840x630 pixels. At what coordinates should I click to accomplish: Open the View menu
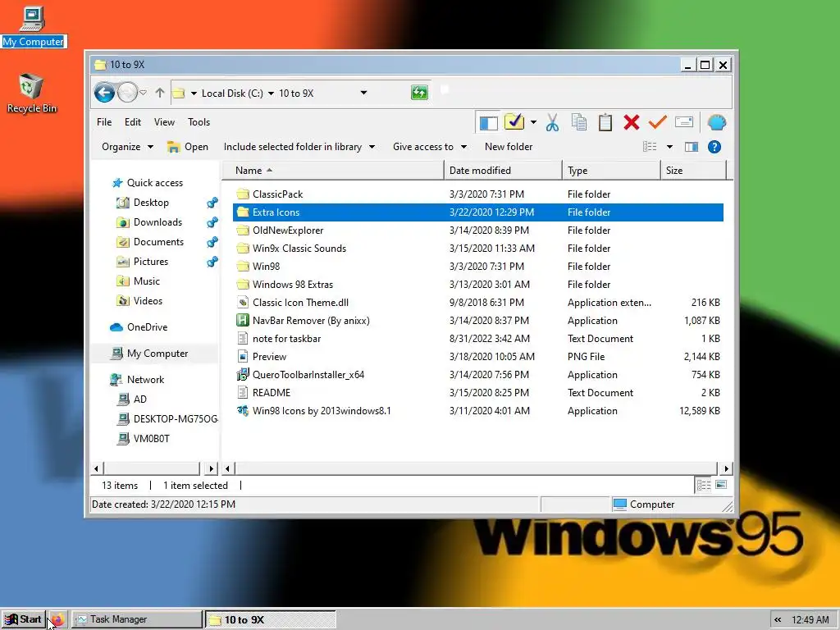(x=164, y=122)
